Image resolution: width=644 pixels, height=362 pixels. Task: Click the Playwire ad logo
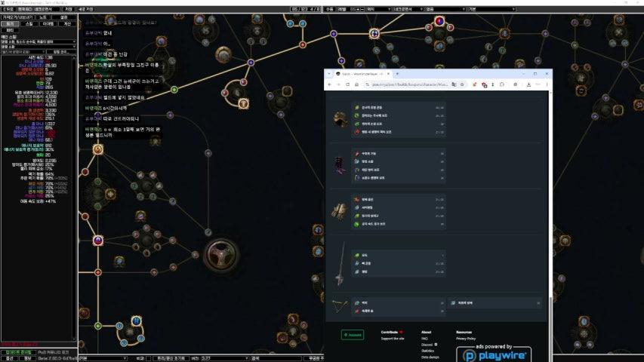(494, 354)
